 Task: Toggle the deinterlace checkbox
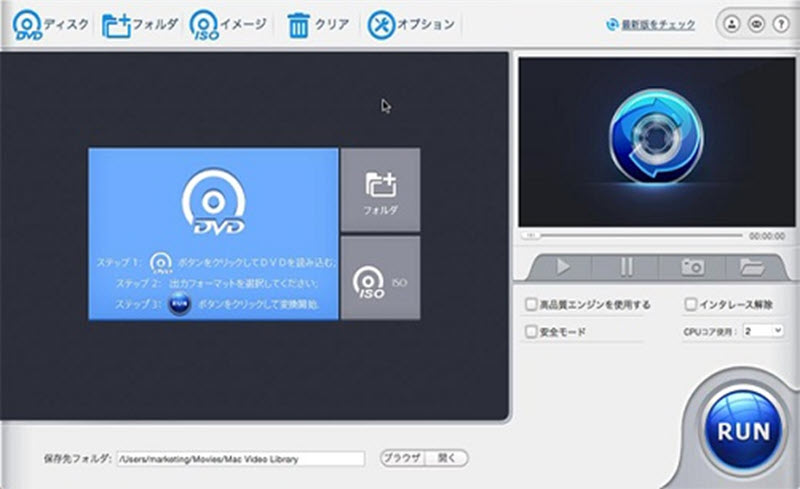point(690,304)
